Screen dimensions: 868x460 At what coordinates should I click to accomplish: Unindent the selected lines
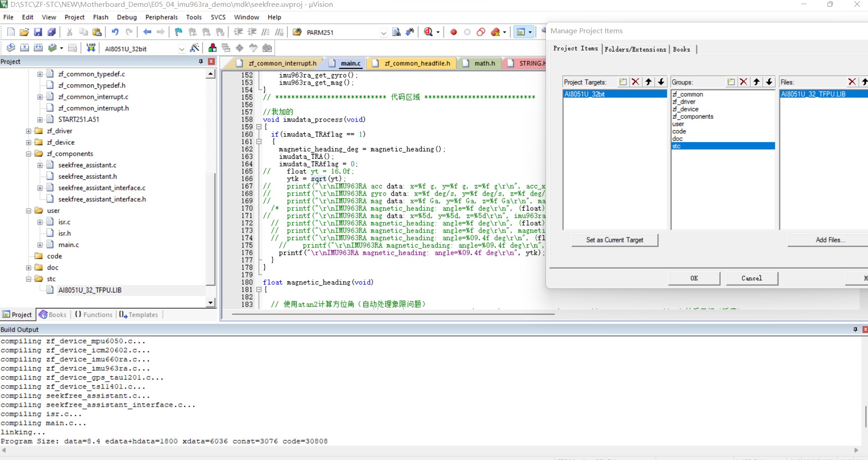point(252,32)
